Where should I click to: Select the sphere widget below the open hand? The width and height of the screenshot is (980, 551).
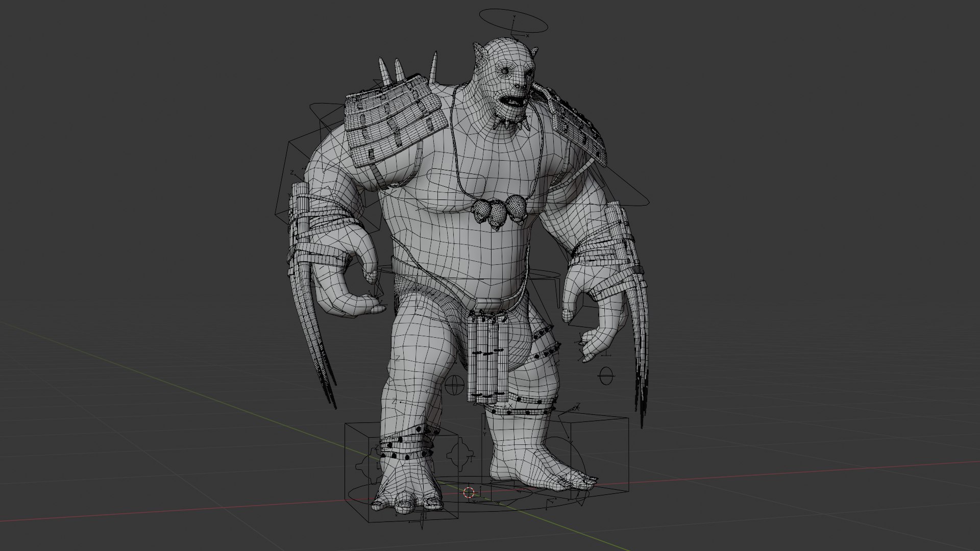(x=606, y=376)
